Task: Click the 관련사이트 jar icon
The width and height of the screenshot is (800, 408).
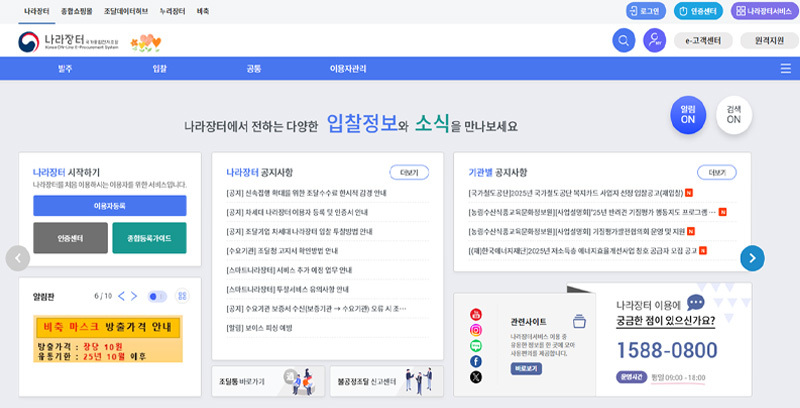Action: pyautogui.click(x=579, y=321)
